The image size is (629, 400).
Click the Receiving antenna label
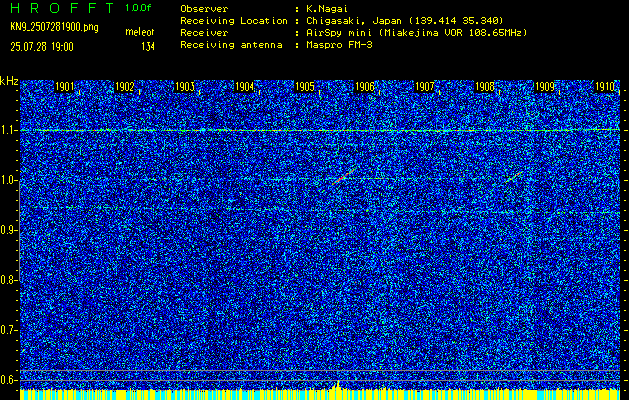coord(231,45)
